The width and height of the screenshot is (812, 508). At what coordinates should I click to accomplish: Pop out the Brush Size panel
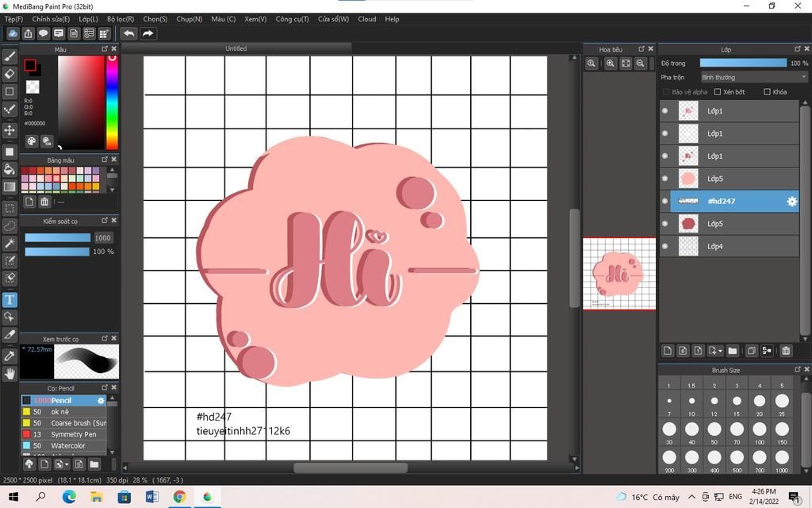tap(798, 369)
